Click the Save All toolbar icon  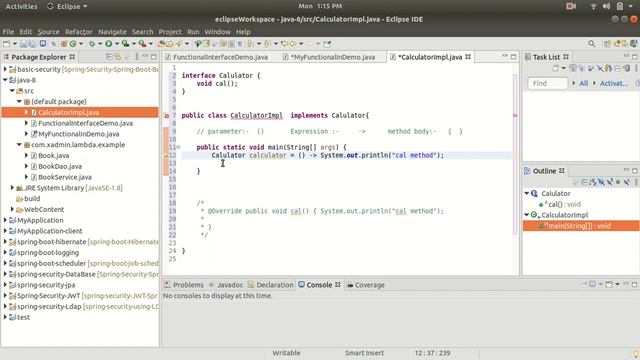point(32,44)
